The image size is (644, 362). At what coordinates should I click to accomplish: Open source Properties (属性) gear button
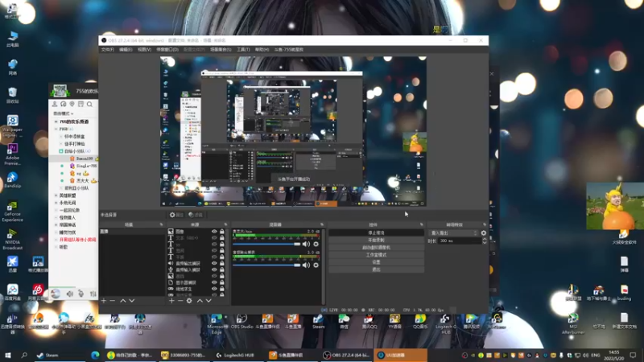click(176, 215)
